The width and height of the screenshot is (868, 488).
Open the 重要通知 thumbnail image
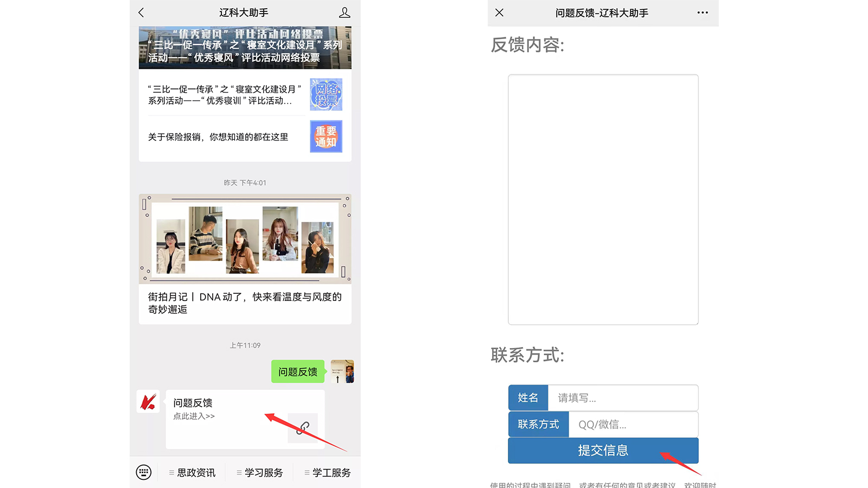pos(326,136)
